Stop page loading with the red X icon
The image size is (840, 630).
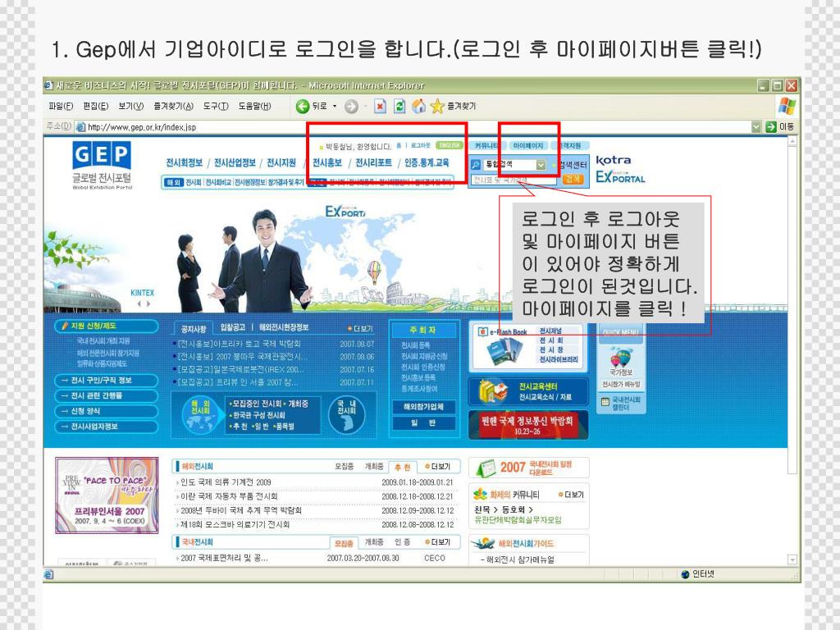click(x=380, y=106)
